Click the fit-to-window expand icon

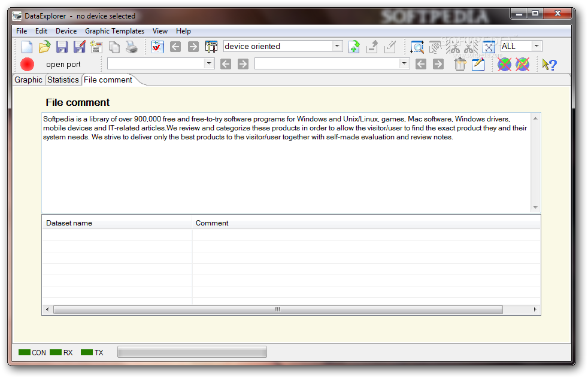[x=489, y=47]
